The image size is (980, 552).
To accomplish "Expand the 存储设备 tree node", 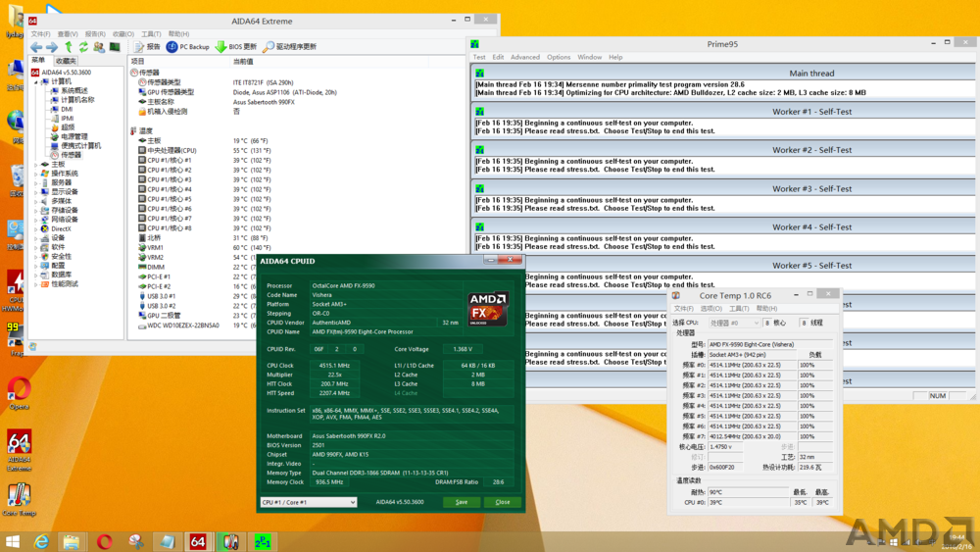I will (x=35, y=210).
